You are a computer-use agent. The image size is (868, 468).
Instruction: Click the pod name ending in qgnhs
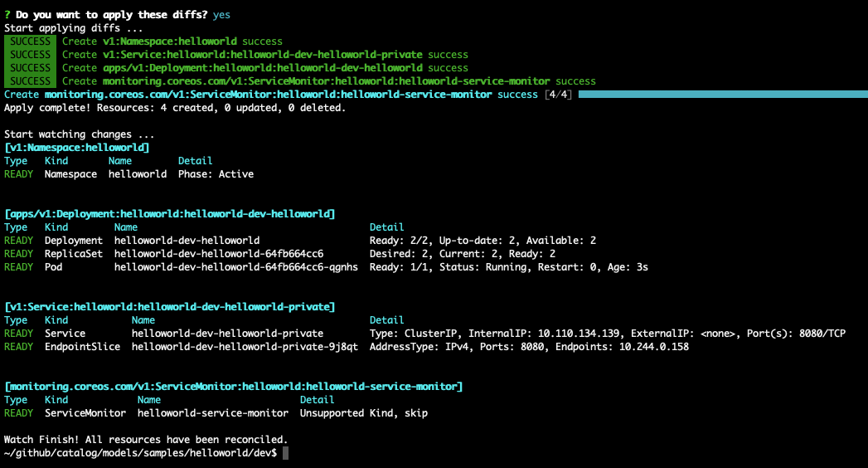[x=236, y=267]
